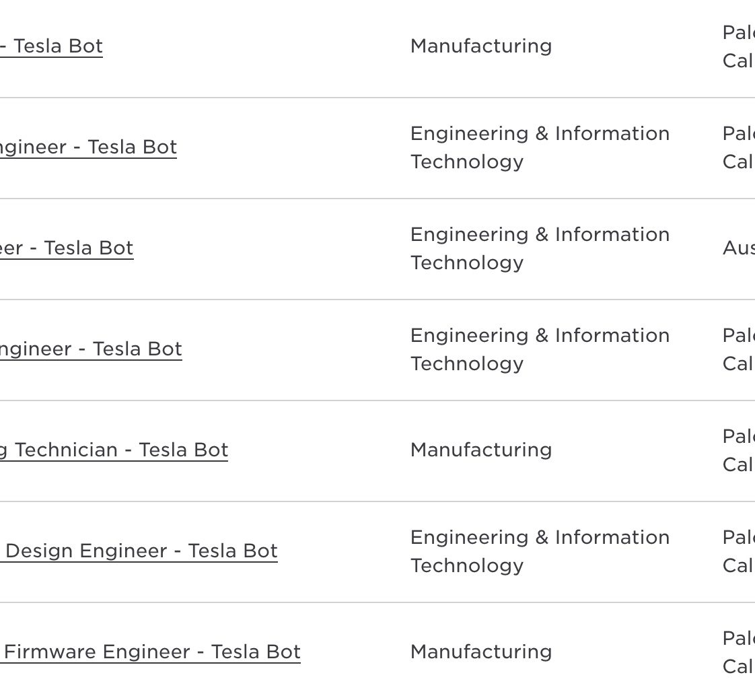Click the Austin location text

(x=739, y=248)
